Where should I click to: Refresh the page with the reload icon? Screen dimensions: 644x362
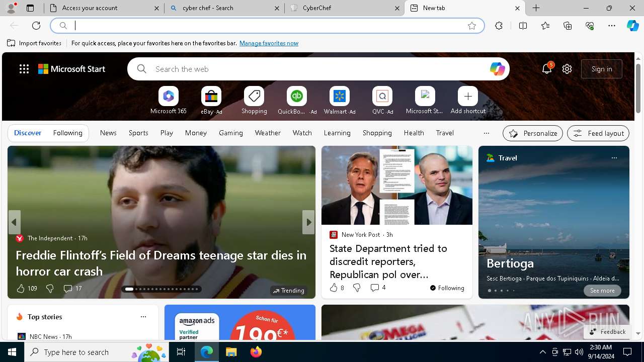(36, 26)
